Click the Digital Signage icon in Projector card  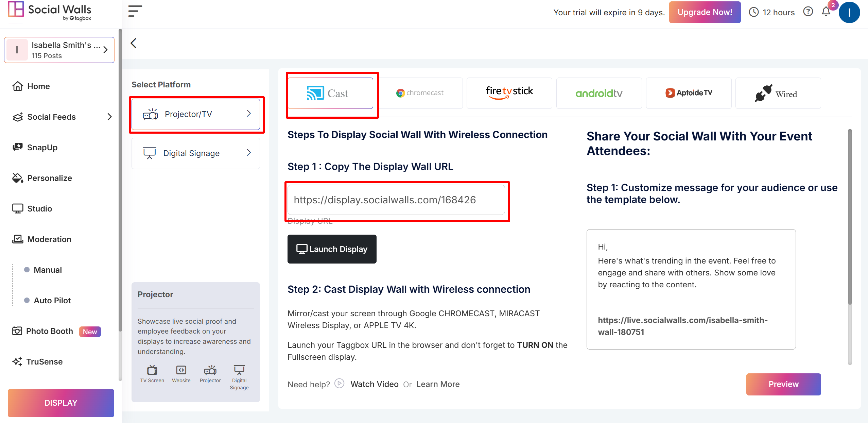239,370
